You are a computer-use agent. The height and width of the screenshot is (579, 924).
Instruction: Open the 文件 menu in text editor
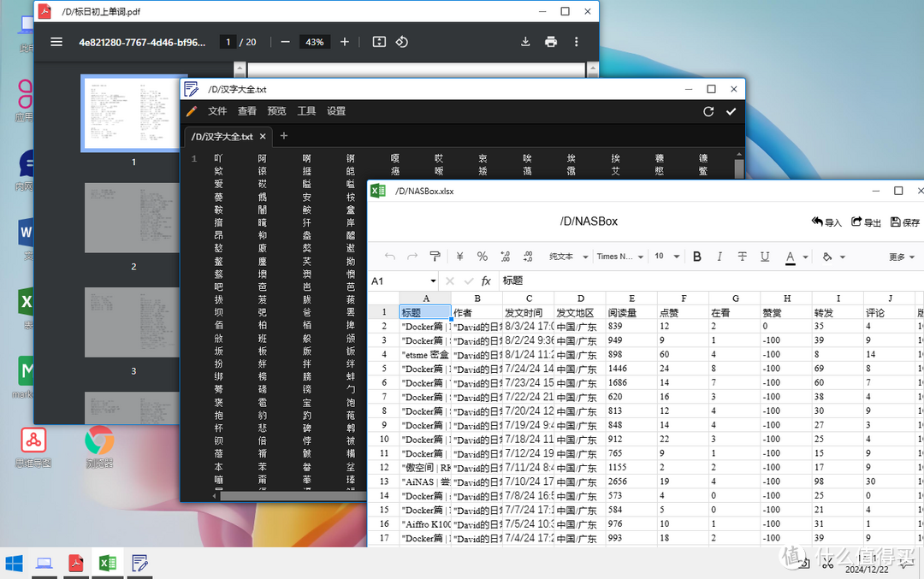[217, 111]
